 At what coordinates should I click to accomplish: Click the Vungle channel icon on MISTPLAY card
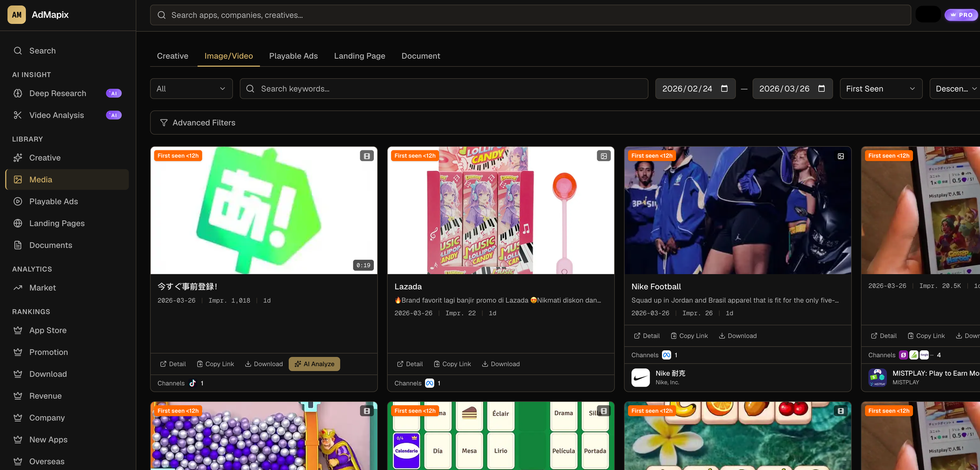tap(924, 355)
